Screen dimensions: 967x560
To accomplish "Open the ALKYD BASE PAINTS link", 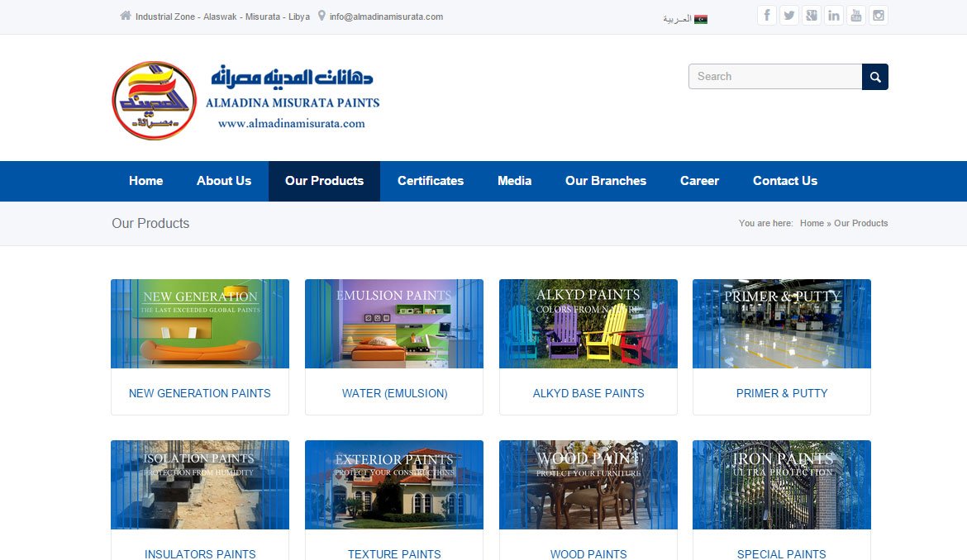I will (588, 393).
